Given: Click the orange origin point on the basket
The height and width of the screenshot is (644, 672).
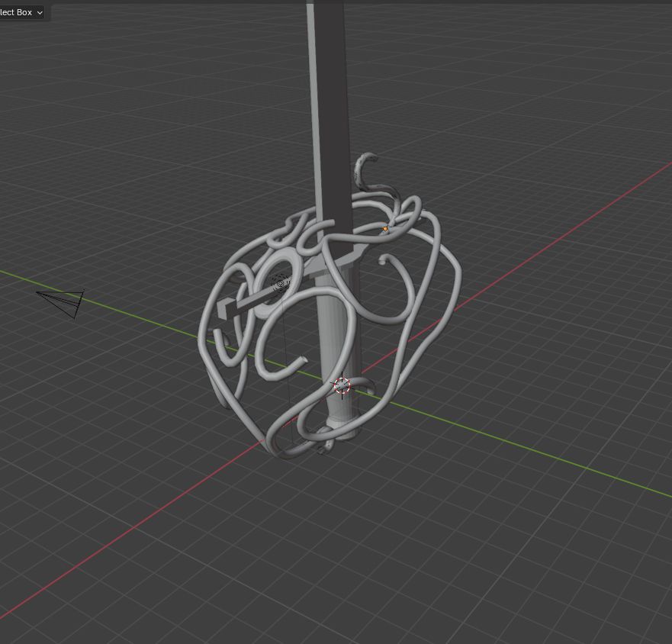Looking at the screenshot, I should [x=385, y=229].
